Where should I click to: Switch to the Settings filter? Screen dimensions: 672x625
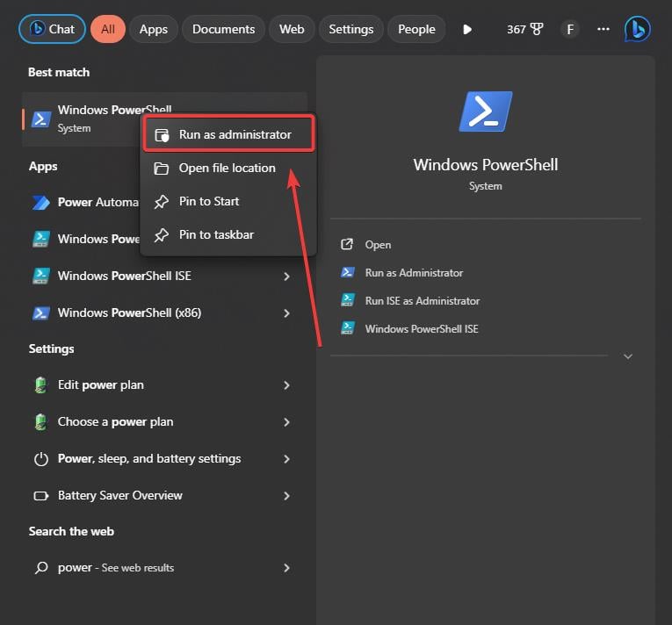[351, 29]
